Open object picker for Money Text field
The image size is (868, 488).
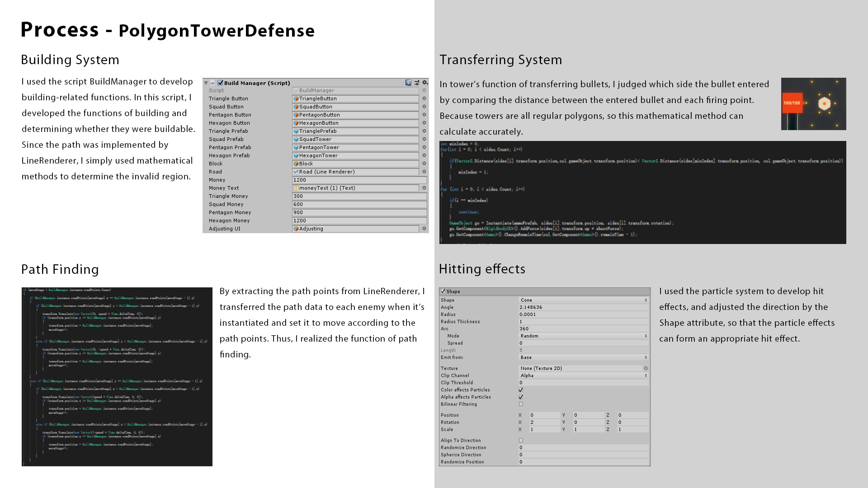click(424, 188)
